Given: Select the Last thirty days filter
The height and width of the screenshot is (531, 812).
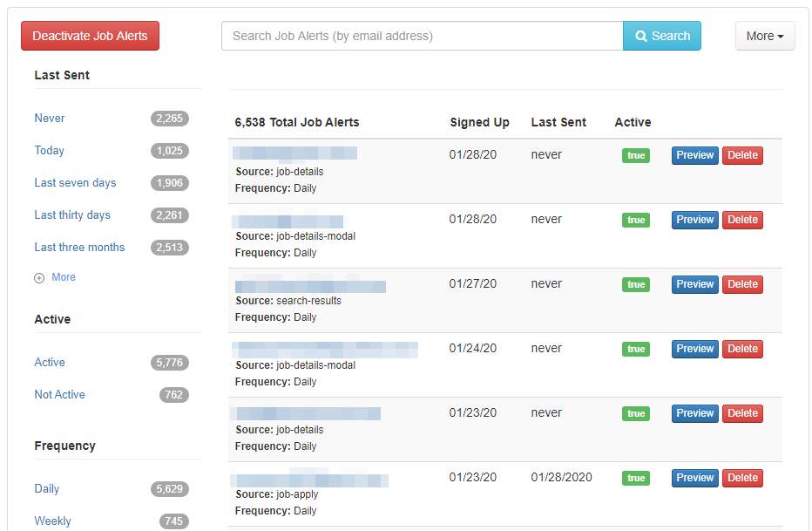Looking at the screenshot, I should tap(72, 214).
